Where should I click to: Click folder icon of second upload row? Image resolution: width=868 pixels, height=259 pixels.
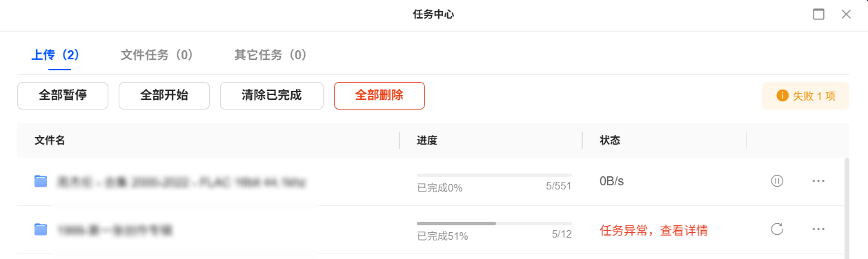click(41, 229)
